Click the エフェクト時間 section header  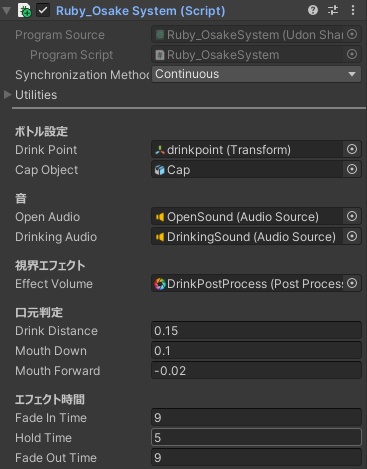[50, 399]
